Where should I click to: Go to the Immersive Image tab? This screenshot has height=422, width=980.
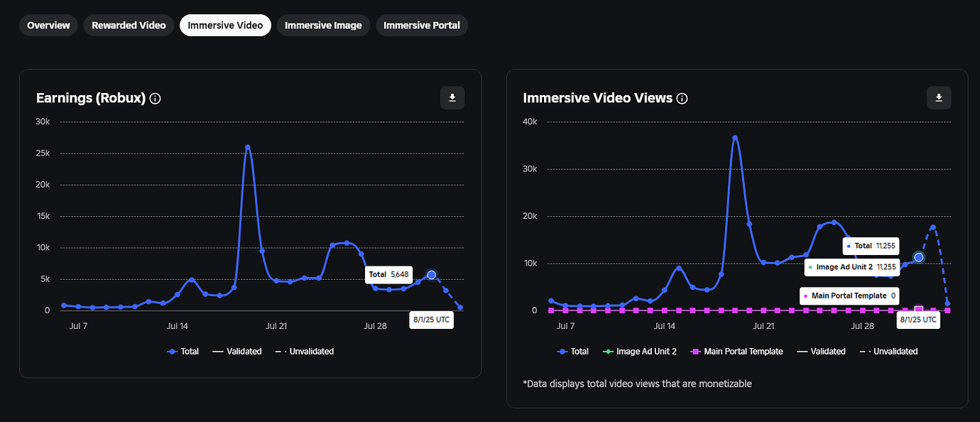click(x=323, y=26)
